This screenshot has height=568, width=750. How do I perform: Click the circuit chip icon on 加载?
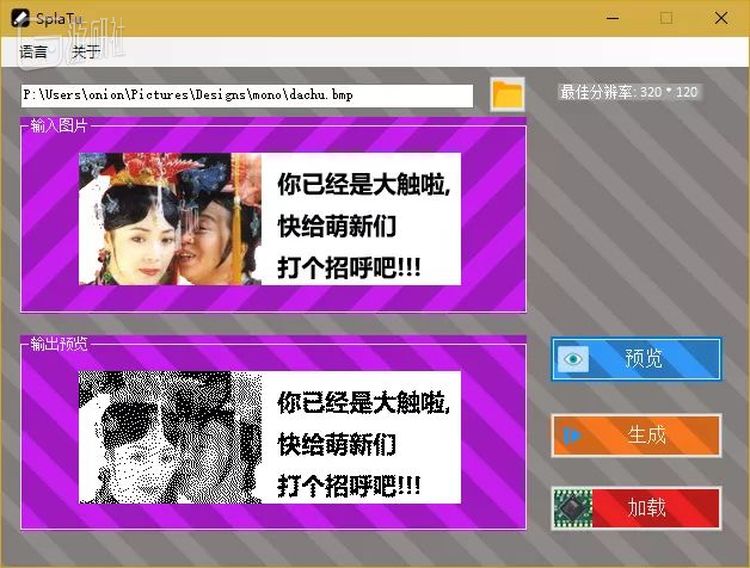coord(573,507)
